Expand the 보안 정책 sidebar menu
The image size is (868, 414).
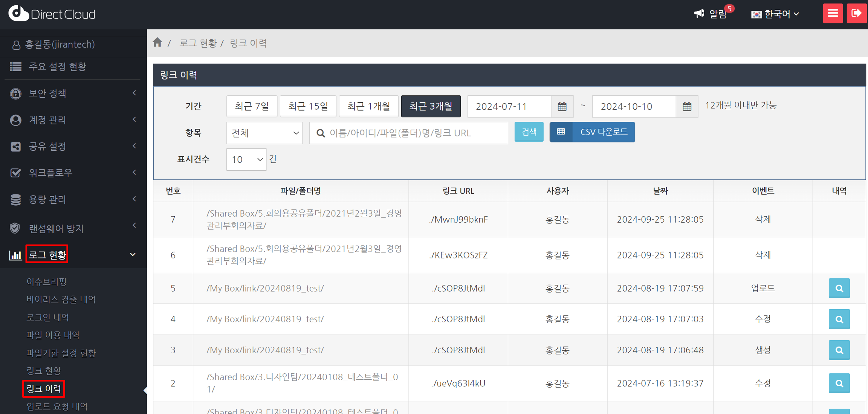(x=73, y=93)
